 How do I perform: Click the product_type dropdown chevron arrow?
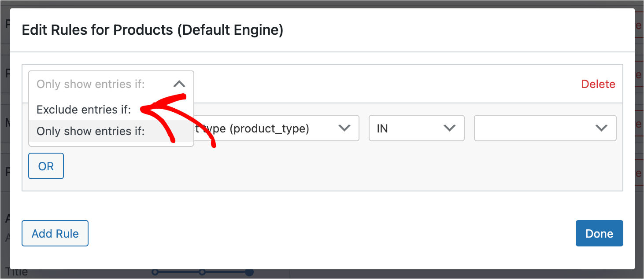[344, 128]
